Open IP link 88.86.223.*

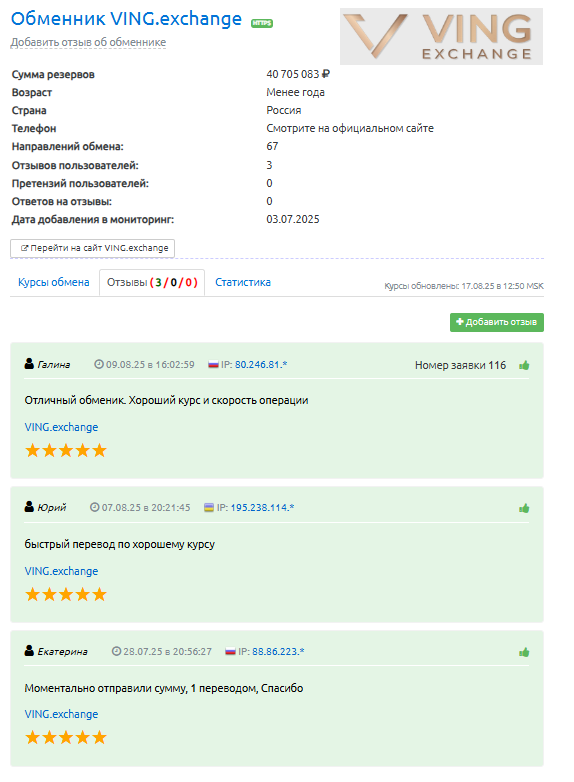pyautogui.click(x=278, y=651)
